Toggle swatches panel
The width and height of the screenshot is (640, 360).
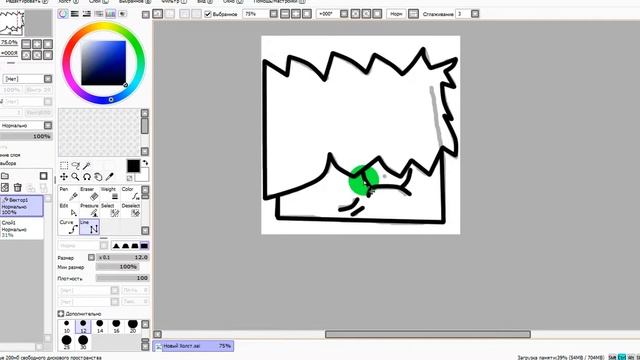110,14
